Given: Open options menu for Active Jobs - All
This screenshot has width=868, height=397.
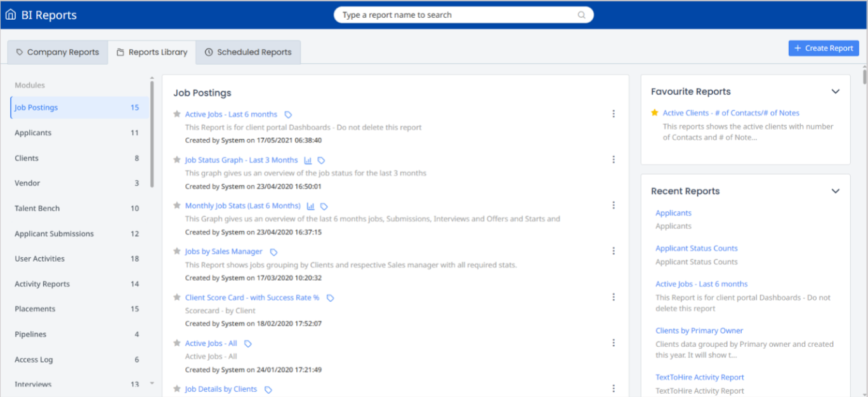Looking at the screenshot, I should click(x=614, y=343).
